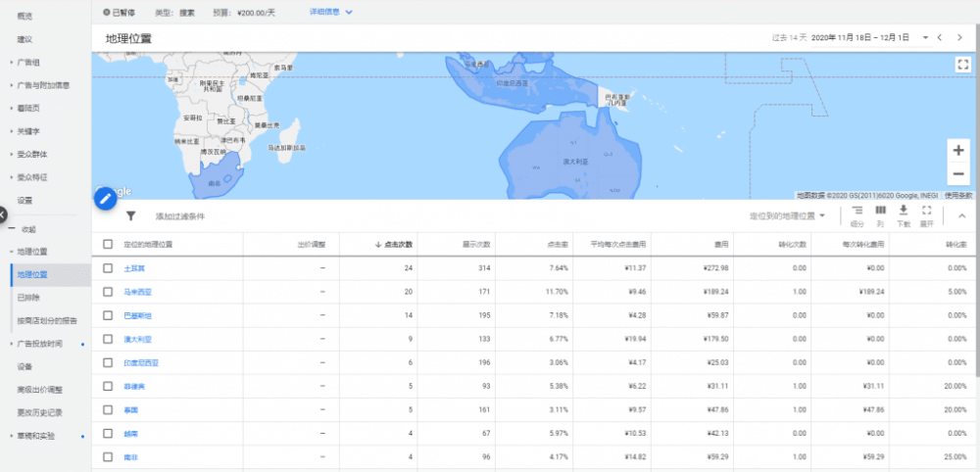Select all rows with header checkbox

tap(108, 244)
